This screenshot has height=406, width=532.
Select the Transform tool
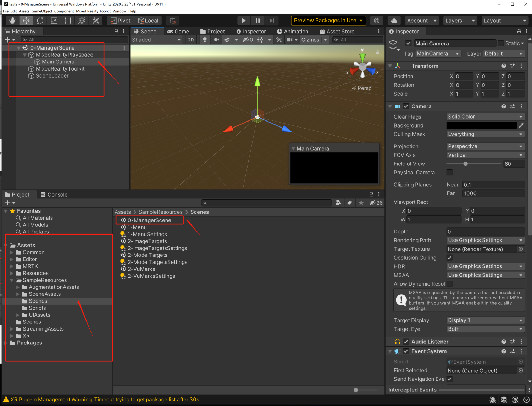tap(82, 21)
